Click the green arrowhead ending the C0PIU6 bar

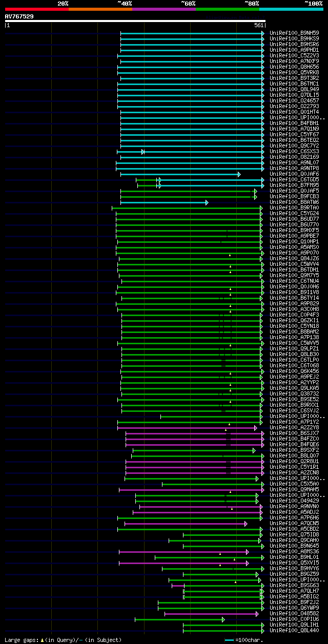pos(223,619)
